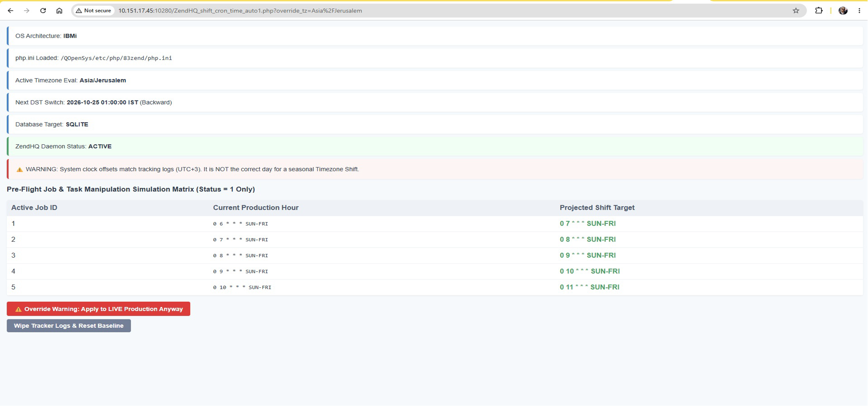Click current hour '0 8 * * * SUN-FRI'
Viewport: 868px width, 406px height.
point(241,256)
